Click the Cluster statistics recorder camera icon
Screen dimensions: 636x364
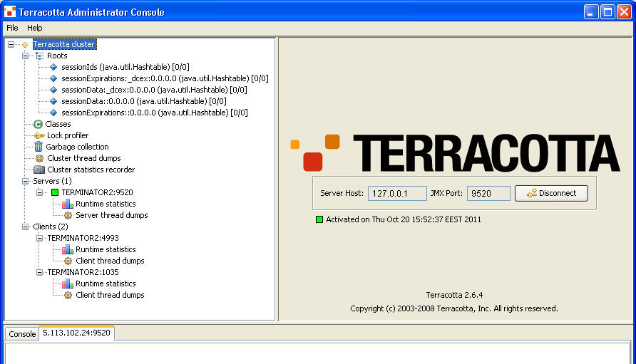click(x=39, y=170)
